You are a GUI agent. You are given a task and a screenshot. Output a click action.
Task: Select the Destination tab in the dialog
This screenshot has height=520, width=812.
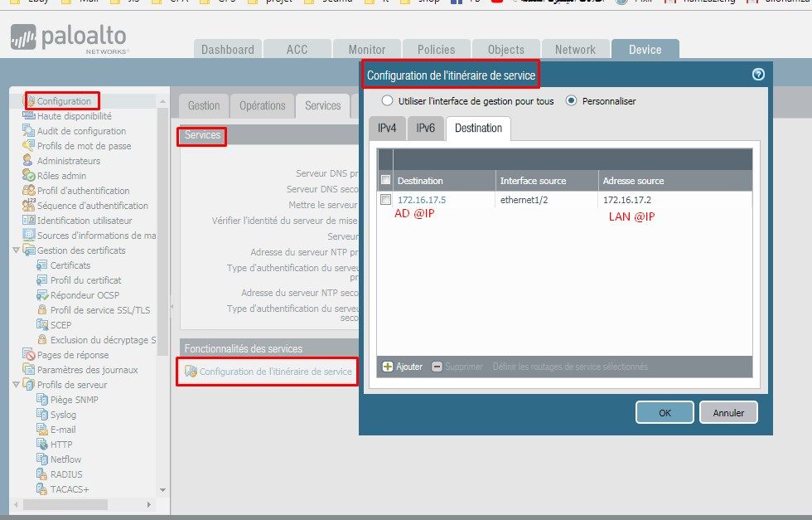coord(479,128)
